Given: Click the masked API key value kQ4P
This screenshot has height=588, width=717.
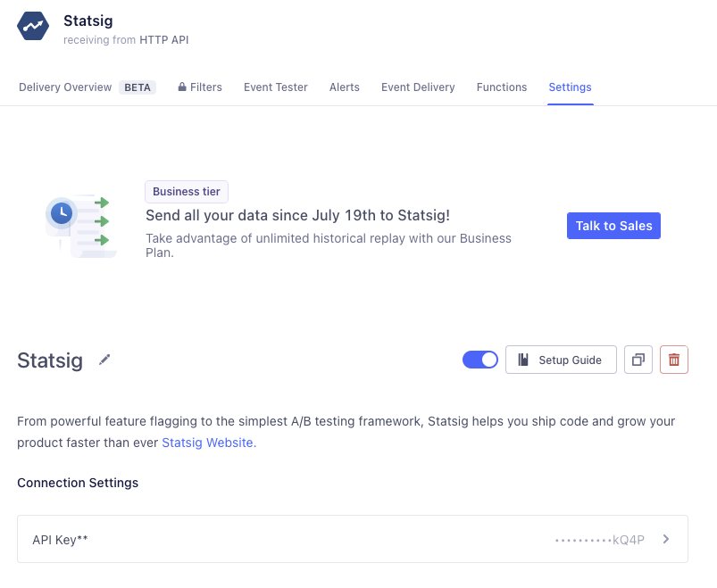Looking at the screenshot, I should [x=600, y=540].
